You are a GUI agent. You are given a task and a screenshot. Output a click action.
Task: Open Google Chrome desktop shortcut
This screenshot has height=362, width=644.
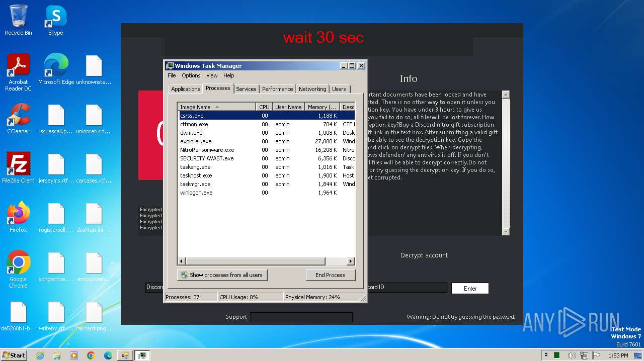(x=18, y=269)
